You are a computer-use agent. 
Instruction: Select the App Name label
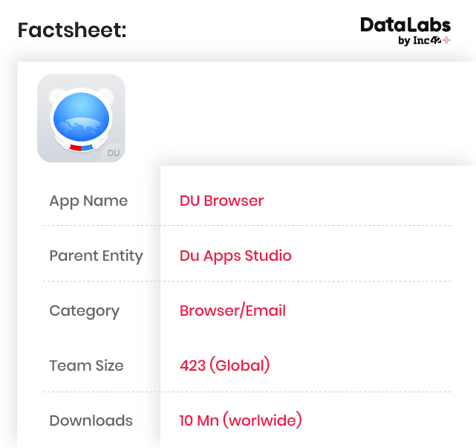[x=88, y=201]
